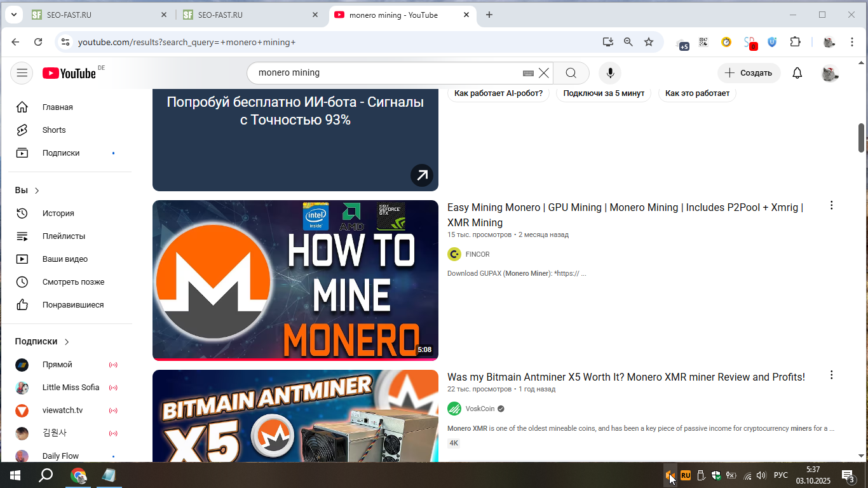
Task: Open Windows taskbar search
Action: pyautogui.click(x=46, y=475)
